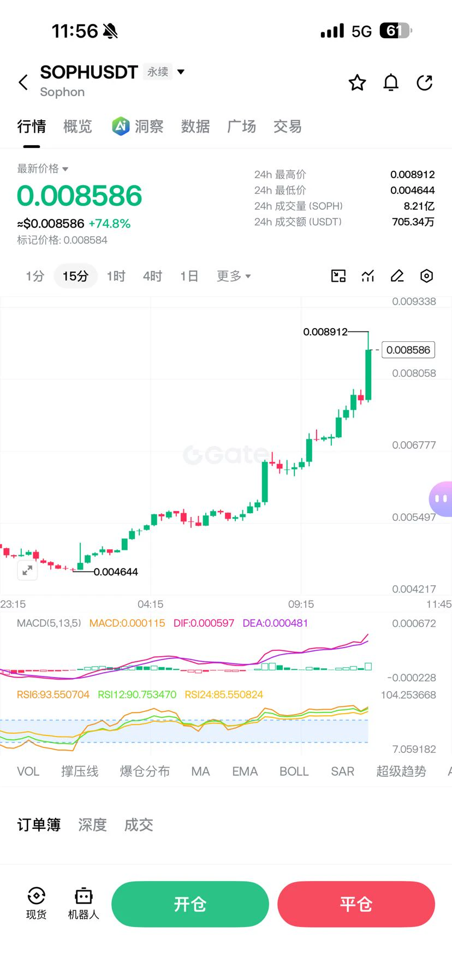This screenshot has width=452, height=980.
Task: Tap the DEA:0.000481 value label
Action: [x=275, y=623]
